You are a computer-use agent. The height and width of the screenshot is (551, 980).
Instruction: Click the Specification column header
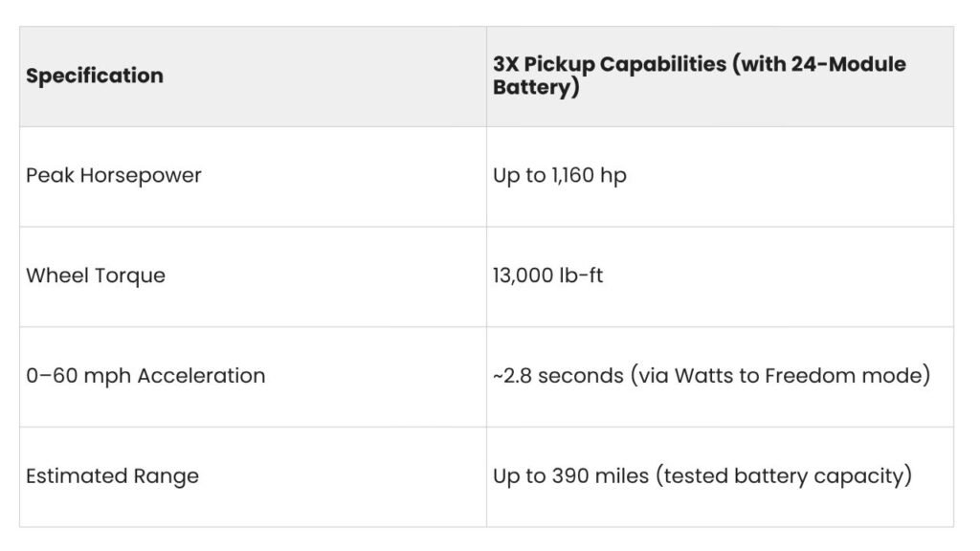[253, 77]
